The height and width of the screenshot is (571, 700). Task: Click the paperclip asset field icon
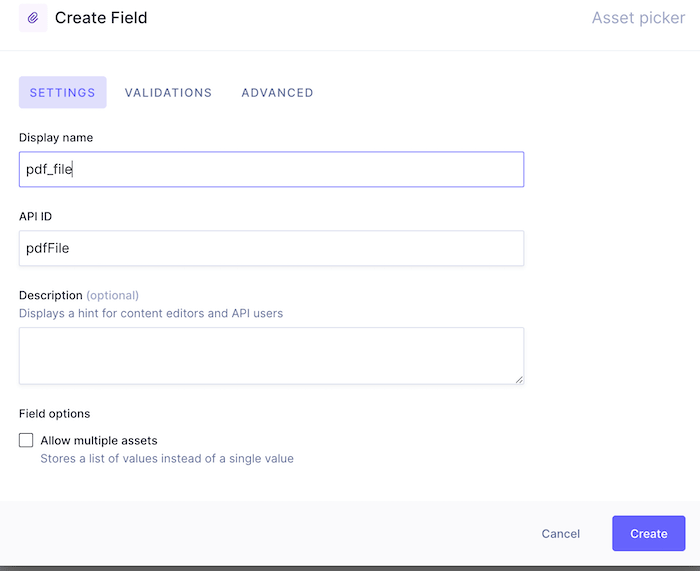(33, 18)
